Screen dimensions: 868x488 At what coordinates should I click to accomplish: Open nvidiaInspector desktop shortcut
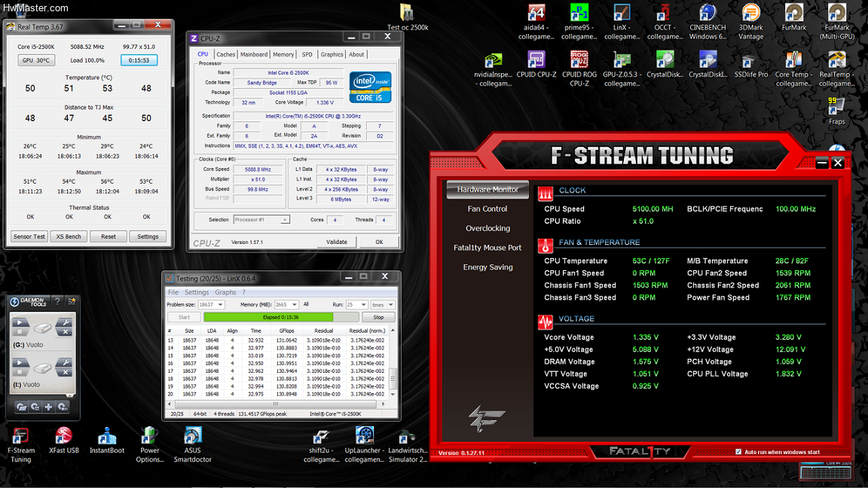[494, 69]
